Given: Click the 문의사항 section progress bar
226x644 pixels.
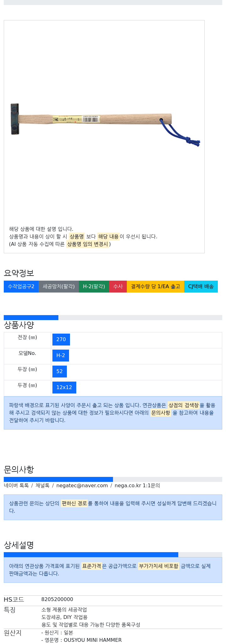Looking at the screenshot, I should click(58, 479).
